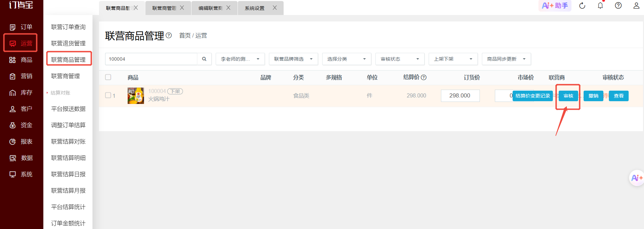Click the 撤销 button
Image resolution: width=644 pixels, height=229 pixels.
593,96
